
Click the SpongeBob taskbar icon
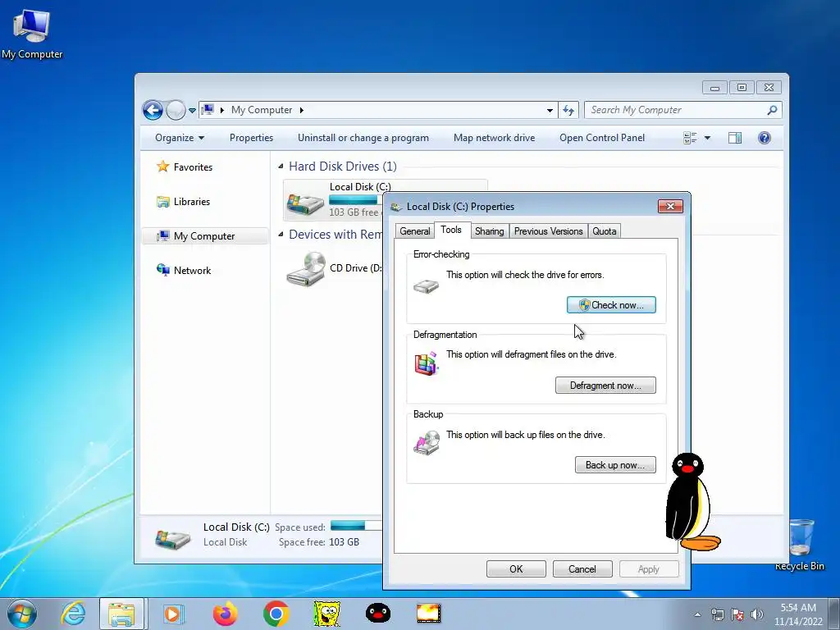tap(326, 614)
